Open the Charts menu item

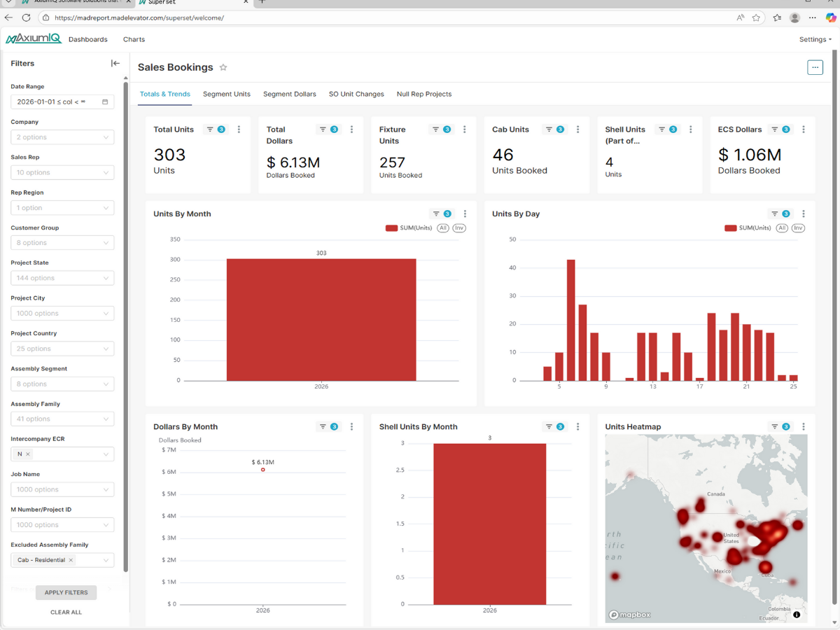[134, 39]
